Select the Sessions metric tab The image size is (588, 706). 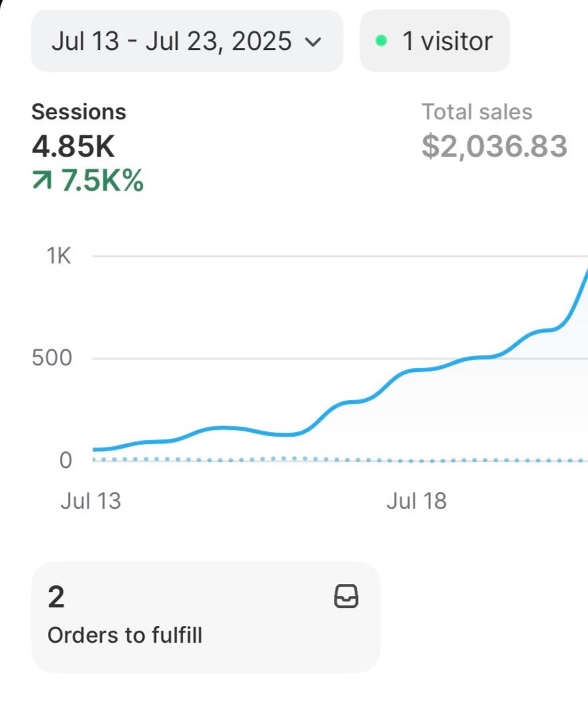coord(79,112)
